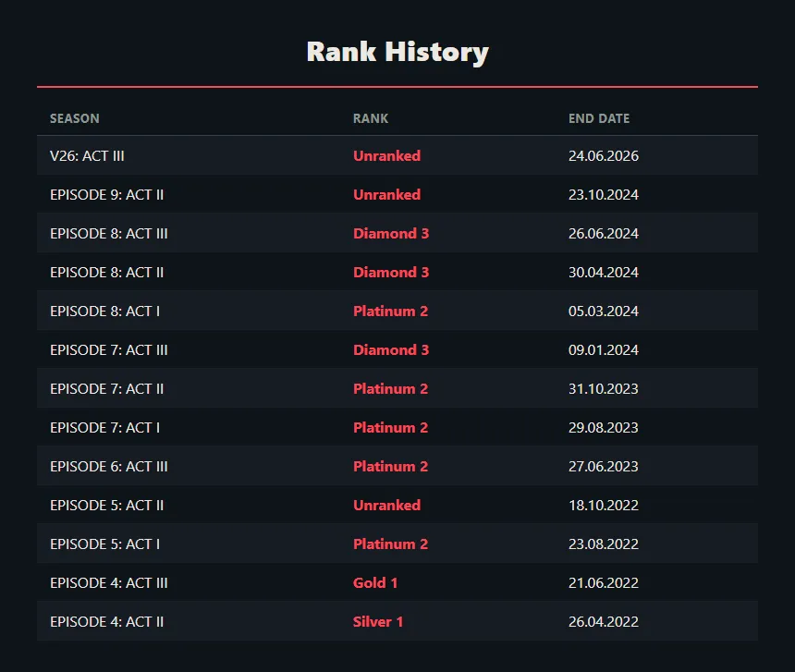Click the end date 27.06.2023
This screenshot has width=795, height=672.
point(604,467)
